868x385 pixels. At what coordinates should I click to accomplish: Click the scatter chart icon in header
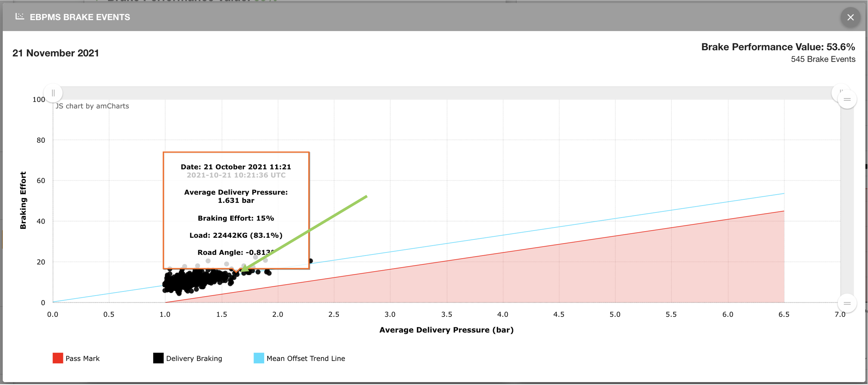tap(20, 17)
